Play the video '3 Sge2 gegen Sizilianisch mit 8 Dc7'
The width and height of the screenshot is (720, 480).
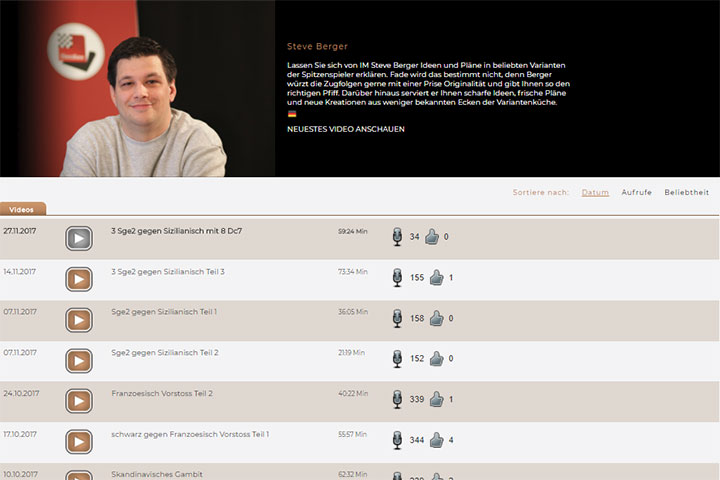(79, 238)
